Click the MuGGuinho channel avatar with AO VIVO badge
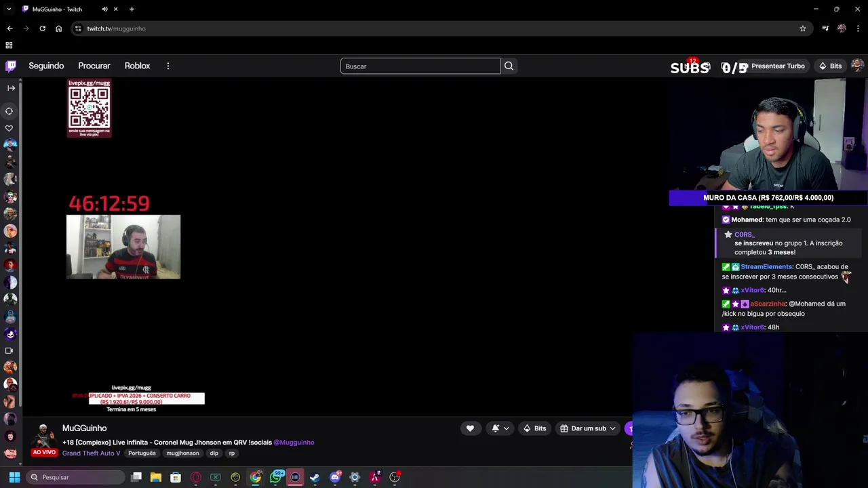Image resolution: width=868 pixels, height=488 pixels. point(44,440)
